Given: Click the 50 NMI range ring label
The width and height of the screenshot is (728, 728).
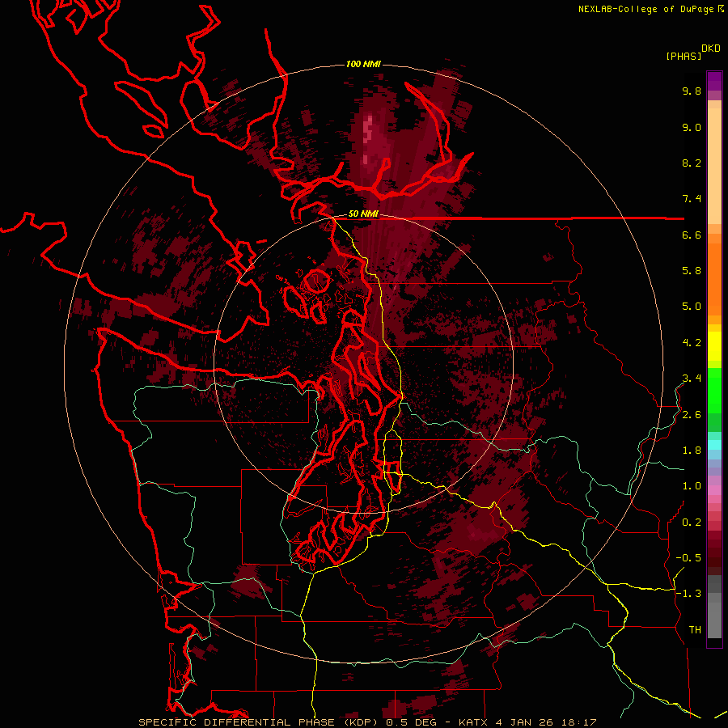Looking at the screenshot, I should pyautogui.click(x=363, y=214).
